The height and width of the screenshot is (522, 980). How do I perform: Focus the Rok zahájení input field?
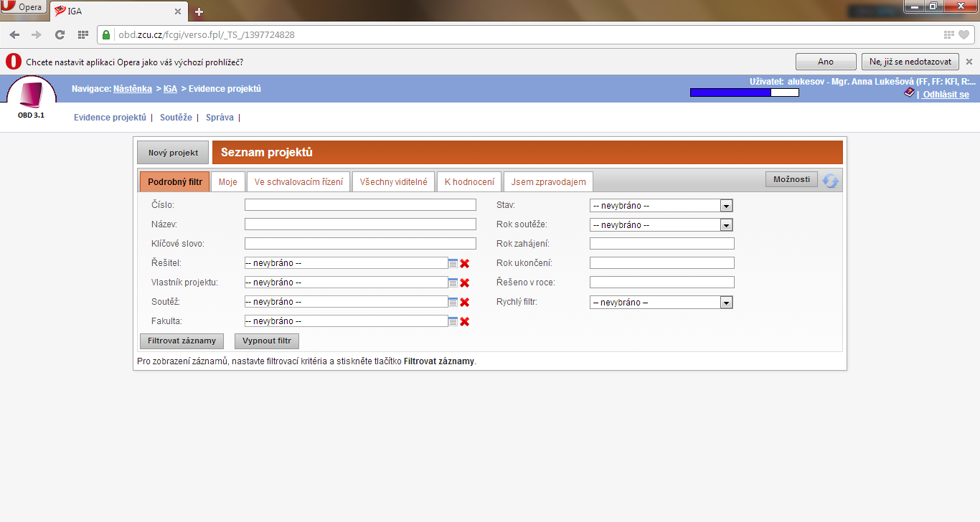[662, 244]
